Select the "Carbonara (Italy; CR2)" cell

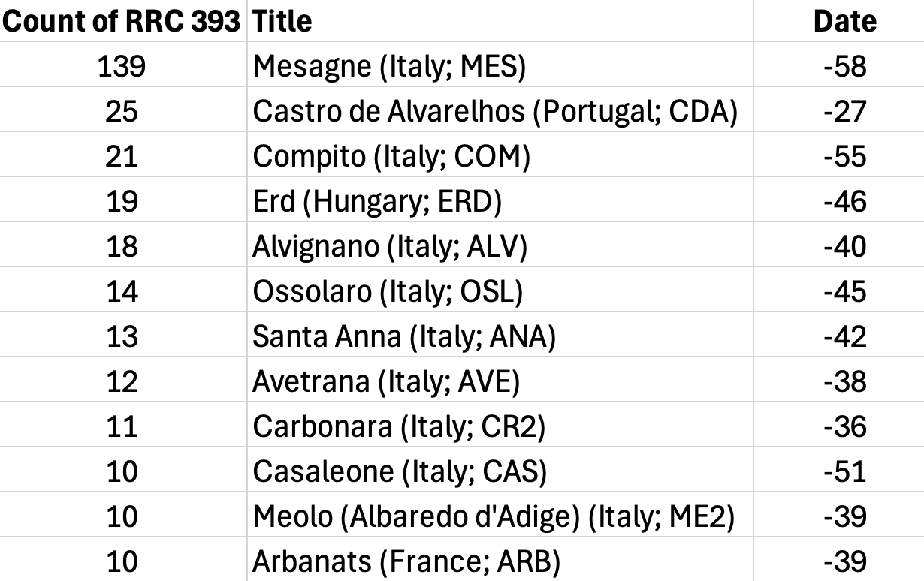click(399, 427)
